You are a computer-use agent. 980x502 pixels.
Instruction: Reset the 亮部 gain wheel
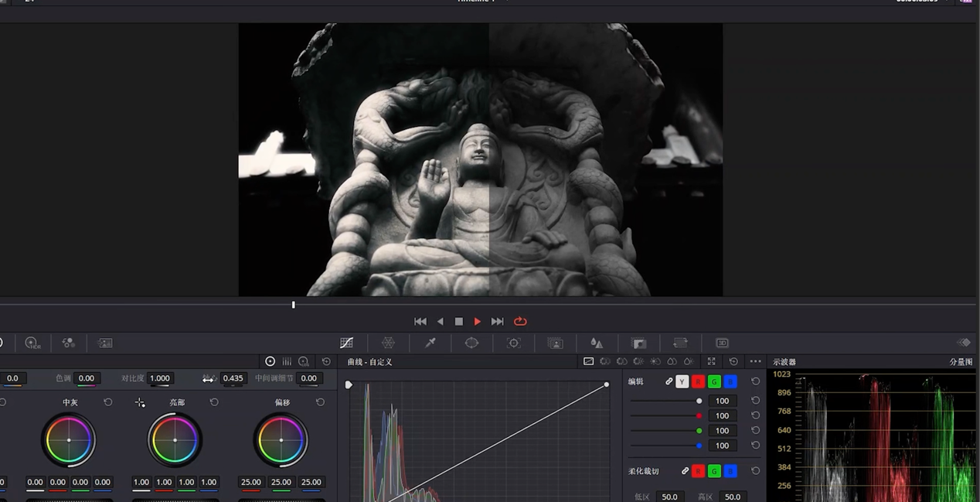[x=214, y=402]
